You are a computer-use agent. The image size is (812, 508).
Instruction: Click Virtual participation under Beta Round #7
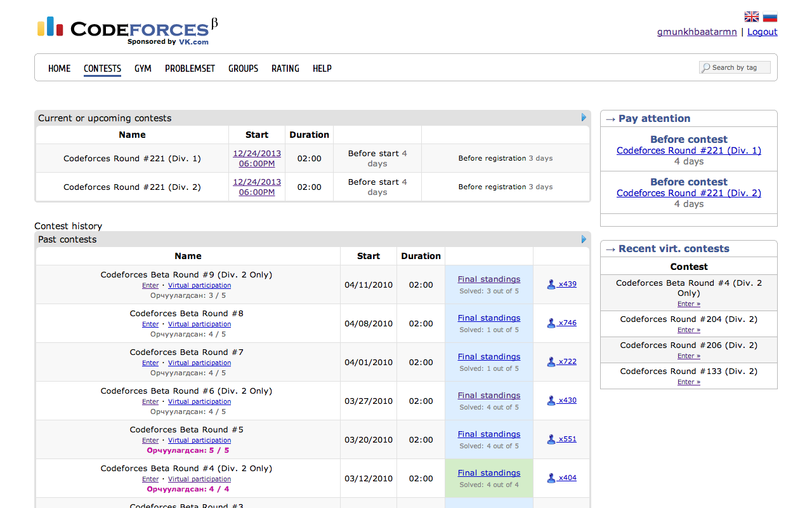tap(199, 363)
